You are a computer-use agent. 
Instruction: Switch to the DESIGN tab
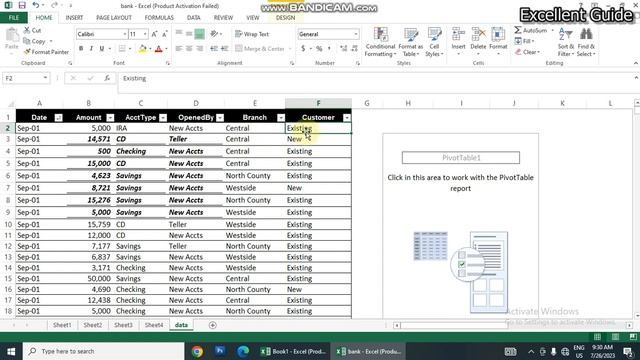[x=285, y=18]
